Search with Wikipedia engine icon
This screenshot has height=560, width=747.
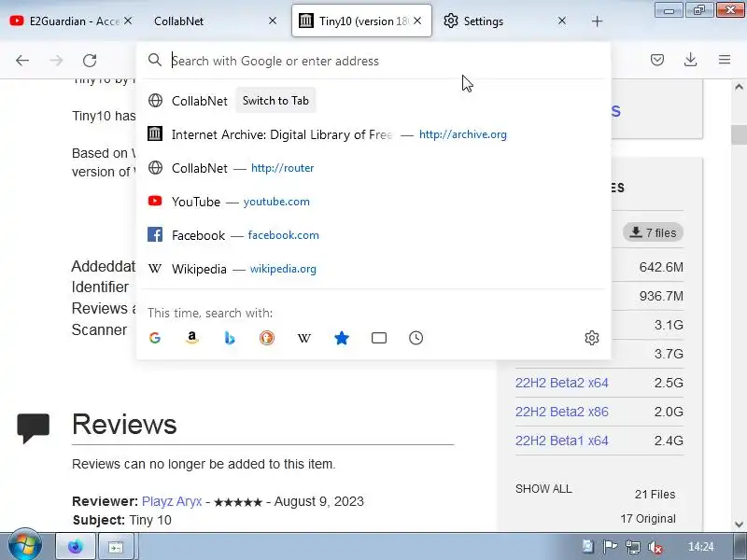coord(304,338)
